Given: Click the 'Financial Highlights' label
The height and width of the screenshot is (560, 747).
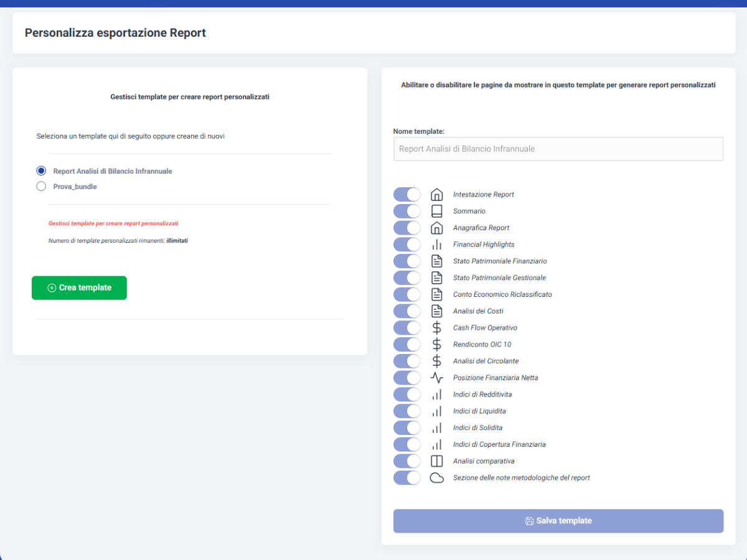Looking at the screenshot, I should (x=484, y=245).
